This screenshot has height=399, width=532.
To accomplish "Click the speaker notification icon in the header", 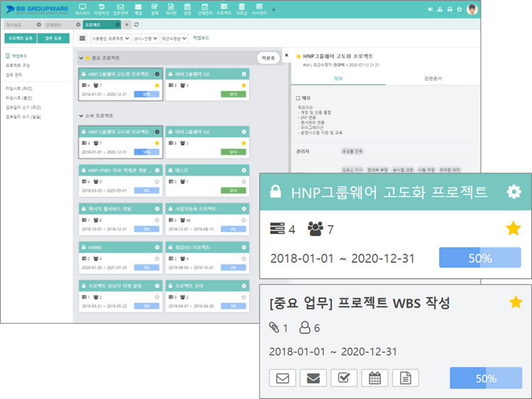I will coord(430,9).
